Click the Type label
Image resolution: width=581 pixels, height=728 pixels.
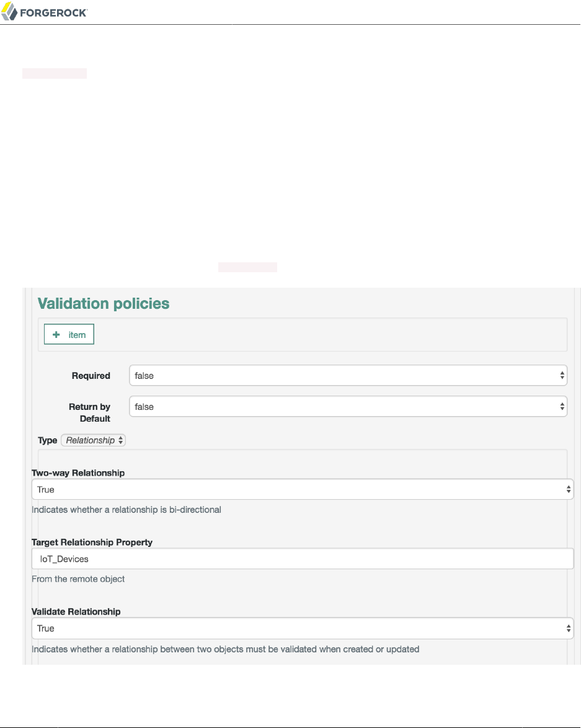click(x=47, y=440)
